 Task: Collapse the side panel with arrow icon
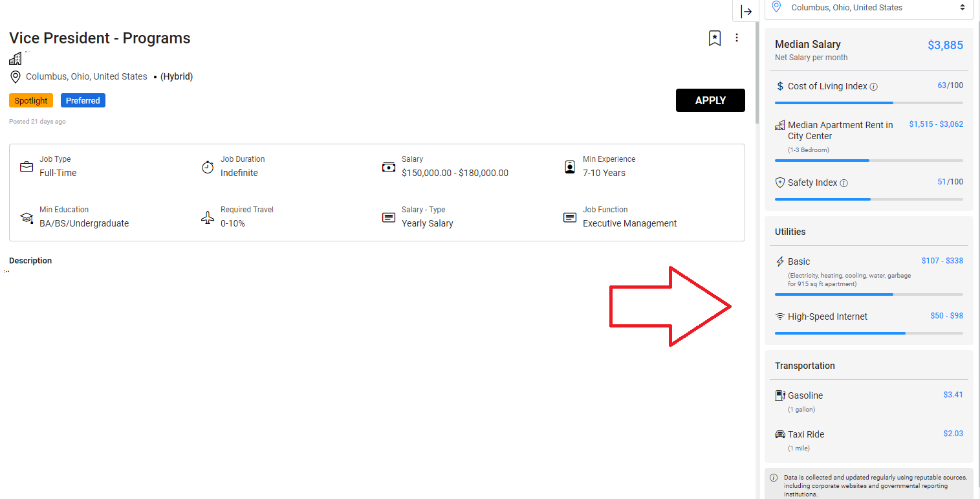746,12
